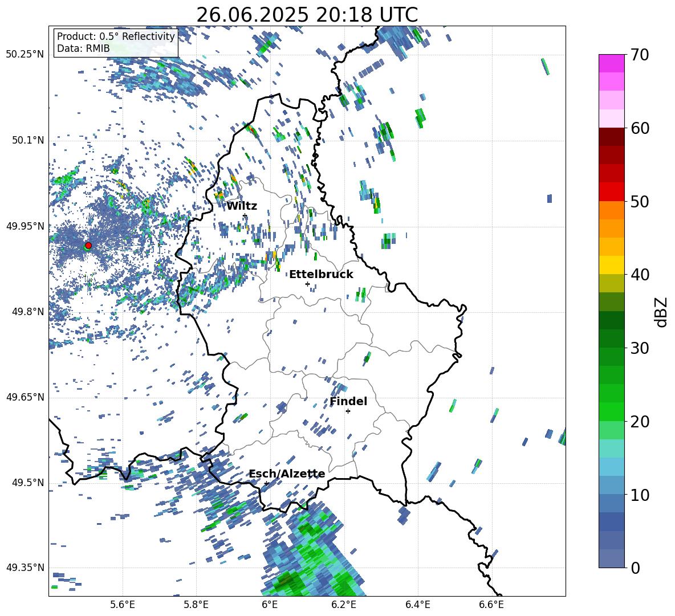Click the 20 tick label on colorbar

click(x=640, y=422)
